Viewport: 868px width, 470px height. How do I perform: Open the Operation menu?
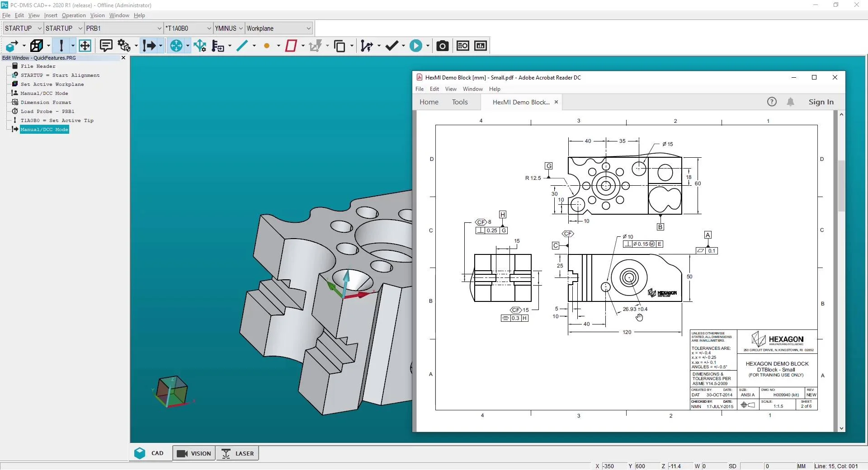point(74,15)
